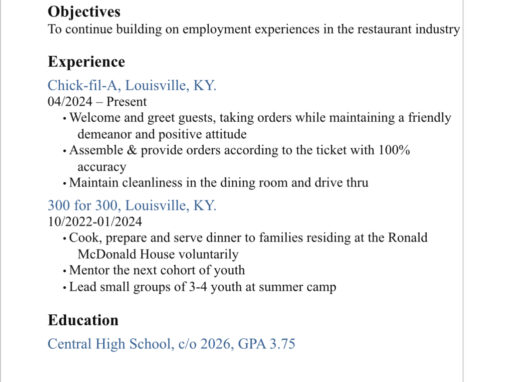Place cursor in the restaurant industry objective sentence
The image size is (510, 382).
click(254, 29)
